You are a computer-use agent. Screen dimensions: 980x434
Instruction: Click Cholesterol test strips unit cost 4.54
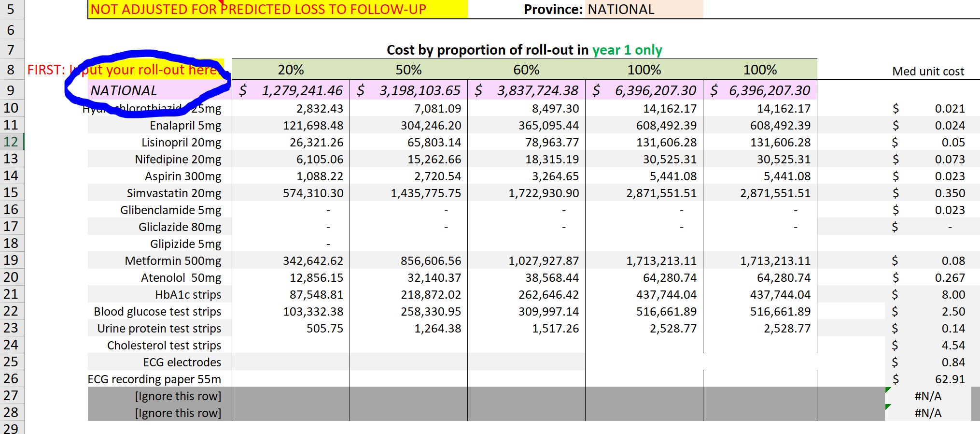953,346
